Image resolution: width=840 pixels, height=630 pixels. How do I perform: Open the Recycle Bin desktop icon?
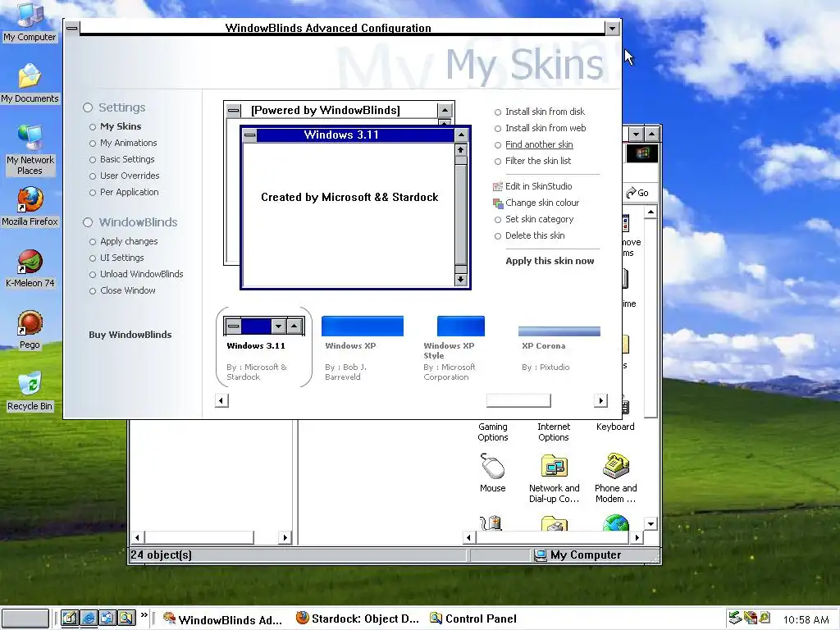click(30, 391)
